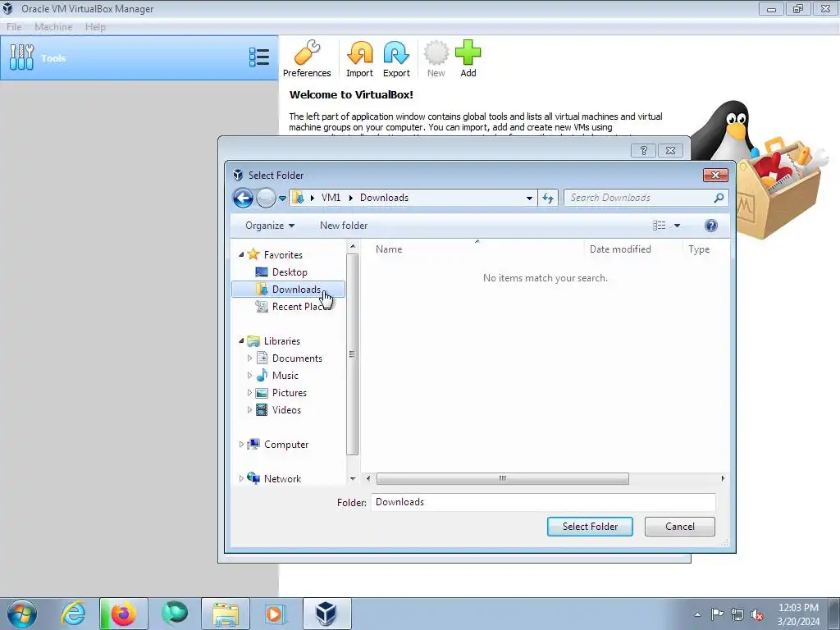Click the navigation pane scroll-down arrow
Image resolution: width=840 pixels, height=630 pixels.
coord(353,478)
